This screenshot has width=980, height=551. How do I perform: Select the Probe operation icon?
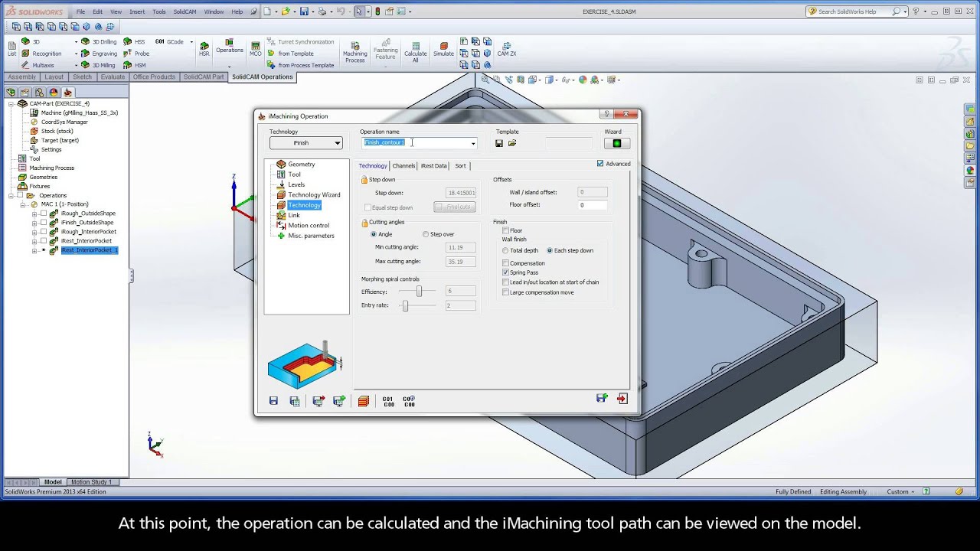128,54
